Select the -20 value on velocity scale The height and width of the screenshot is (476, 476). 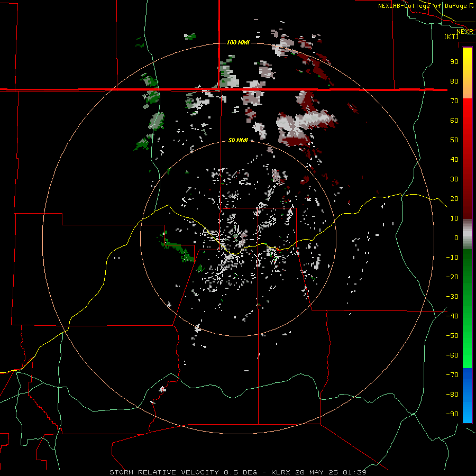click(x=452, y=277)
